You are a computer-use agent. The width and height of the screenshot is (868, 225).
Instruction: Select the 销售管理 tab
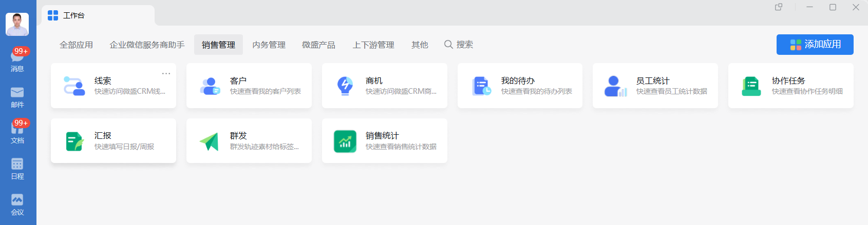218,45
